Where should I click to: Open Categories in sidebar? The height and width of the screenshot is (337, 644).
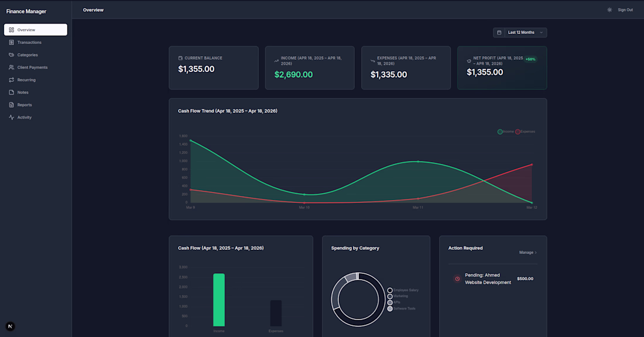(x=36, y=55)
